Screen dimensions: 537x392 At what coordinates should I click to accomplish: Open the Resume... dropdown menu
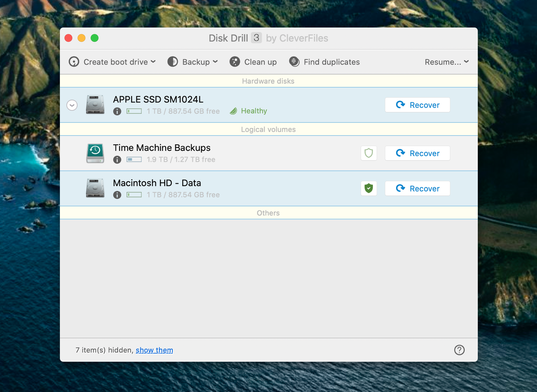tap(446, 62)
